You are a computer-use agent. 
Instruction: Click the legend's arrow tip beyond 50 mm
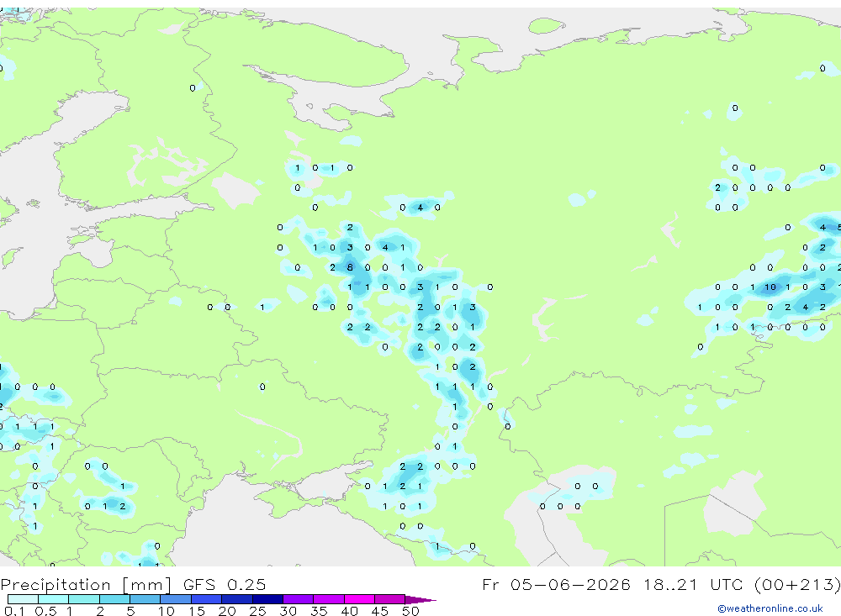(421, 600)
